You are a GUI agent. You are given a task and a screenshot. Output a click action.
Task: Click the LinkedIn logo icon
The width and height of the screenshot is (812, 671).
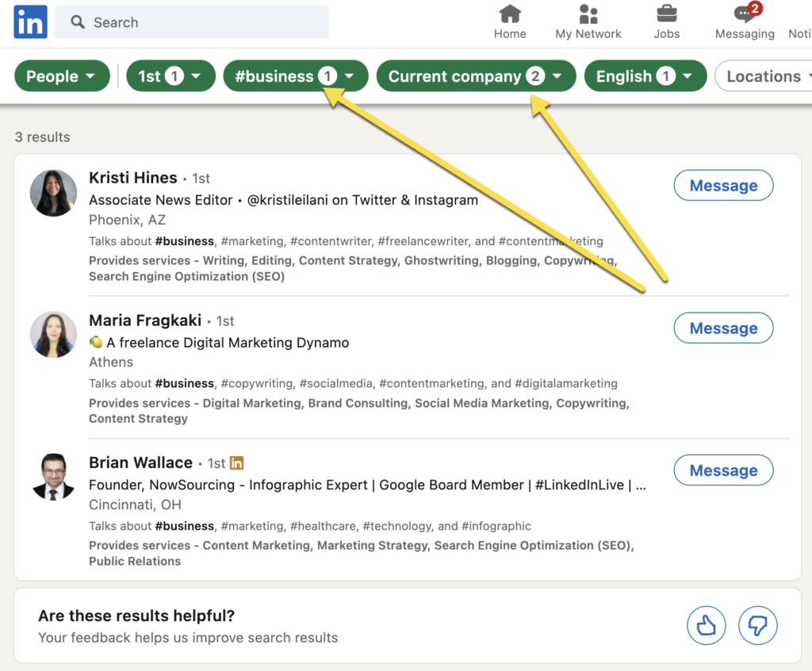[30, 22]
